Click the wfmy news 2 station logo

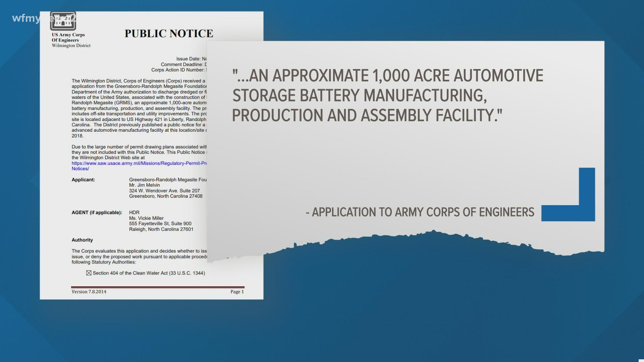pyautogui.click(x=44, y=18)
